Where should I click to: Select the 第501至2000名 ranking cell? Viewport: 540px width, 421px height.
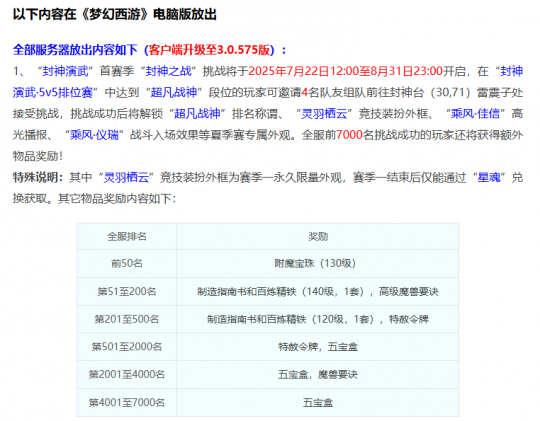(127, 347)
